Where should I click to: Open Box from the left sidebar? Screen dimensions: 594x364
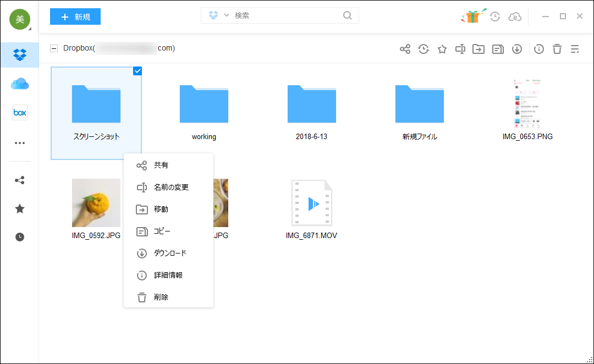pos(19,112)
